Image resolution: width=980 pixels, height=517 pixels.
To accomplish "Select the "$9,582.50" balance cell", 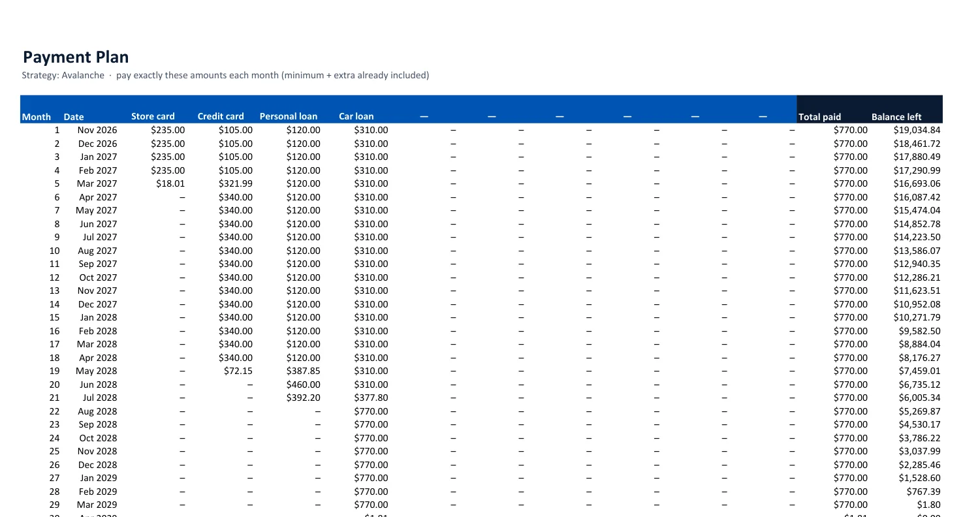I will [920, 331].
